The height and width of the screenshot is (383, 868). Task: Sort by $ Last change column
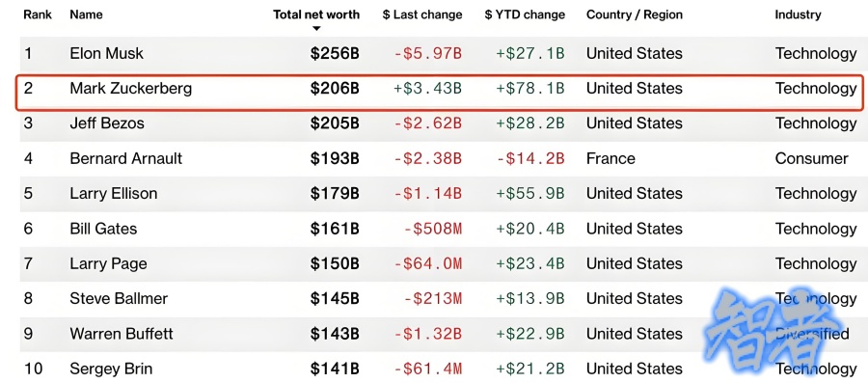coord(422,14)
